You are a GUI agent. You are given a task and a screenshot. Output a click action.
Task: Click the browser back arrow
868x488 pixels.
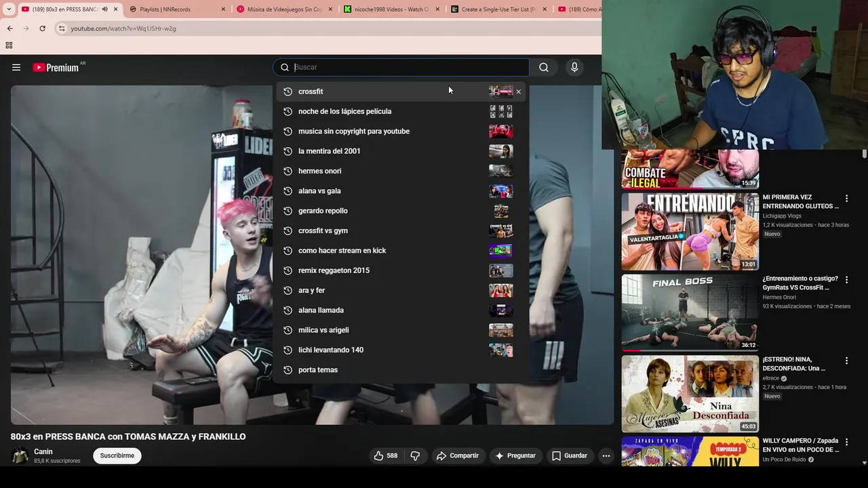[9, 28]
